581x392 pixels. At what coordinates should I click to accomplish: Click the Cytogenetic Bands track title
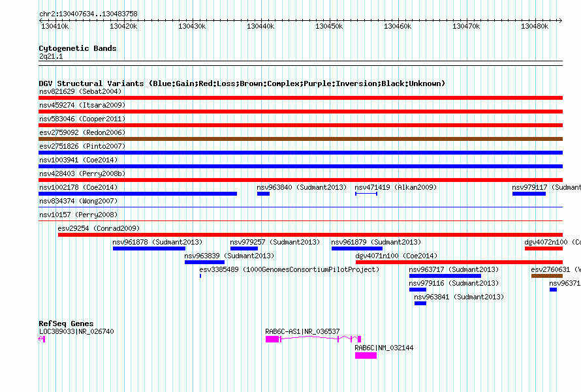point(78,48)
